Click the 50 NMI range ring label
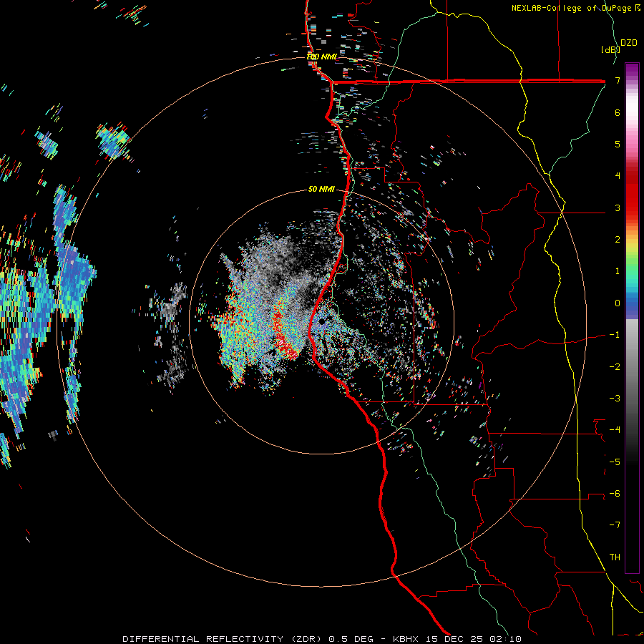Viewport: 644px width, 644px height. click(x=321, y=189)
